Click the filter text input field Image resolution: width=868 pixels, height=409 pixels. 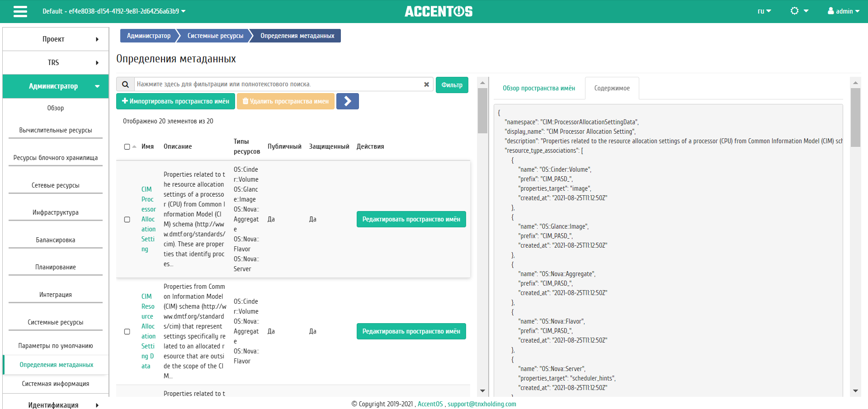click(278, 85)
